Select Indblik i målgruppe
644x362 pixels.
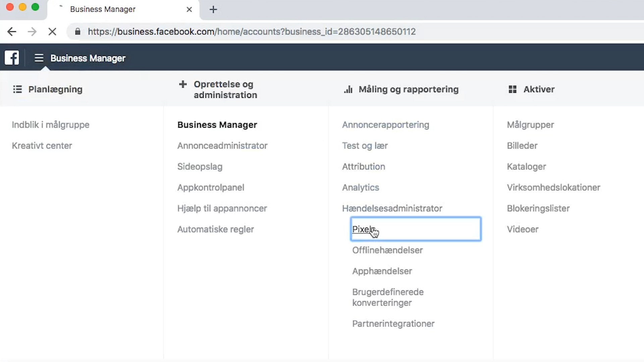51,125
